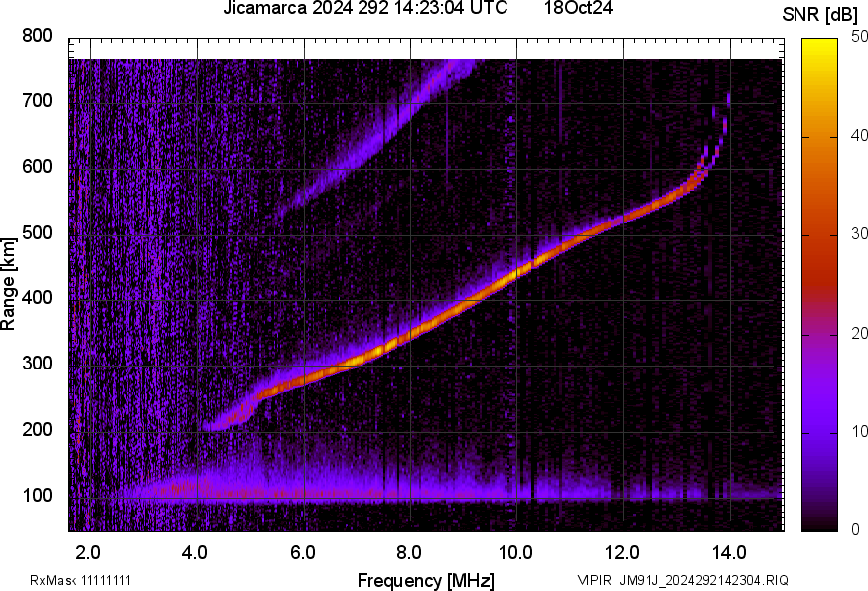Click the title text 'Jicamarca 2024 292 14:23:04 UTC'
The height and width of the screenshot is (591, 868).
click(x=365, y=8)
